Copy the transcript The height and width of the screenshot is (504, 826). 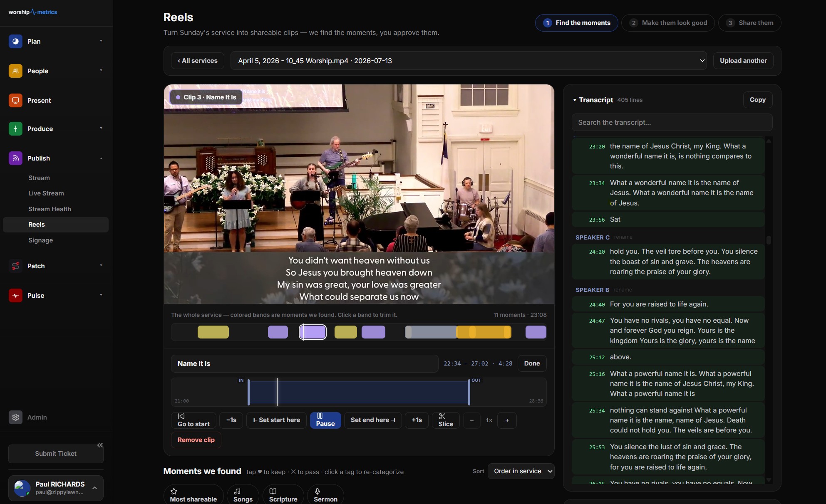[757, 100]
